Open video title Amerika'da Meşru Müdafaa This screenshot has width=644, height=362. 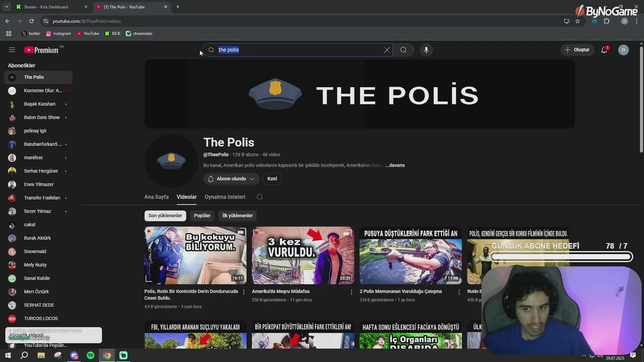(281, 292)
